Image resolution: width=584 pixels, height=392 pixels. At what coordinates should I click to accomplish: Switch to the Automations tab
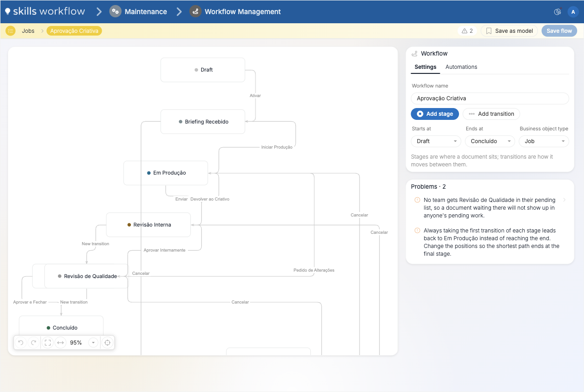(x=461, y=67)
